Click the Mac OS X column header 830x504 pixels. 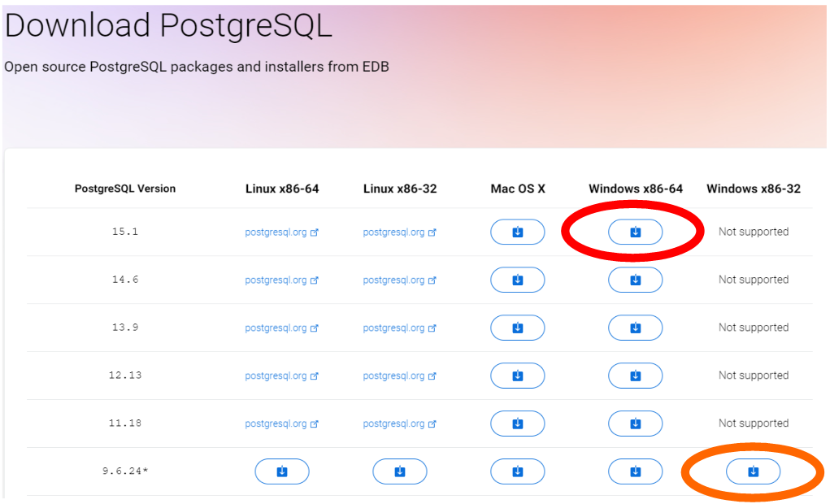coord(518,189)
